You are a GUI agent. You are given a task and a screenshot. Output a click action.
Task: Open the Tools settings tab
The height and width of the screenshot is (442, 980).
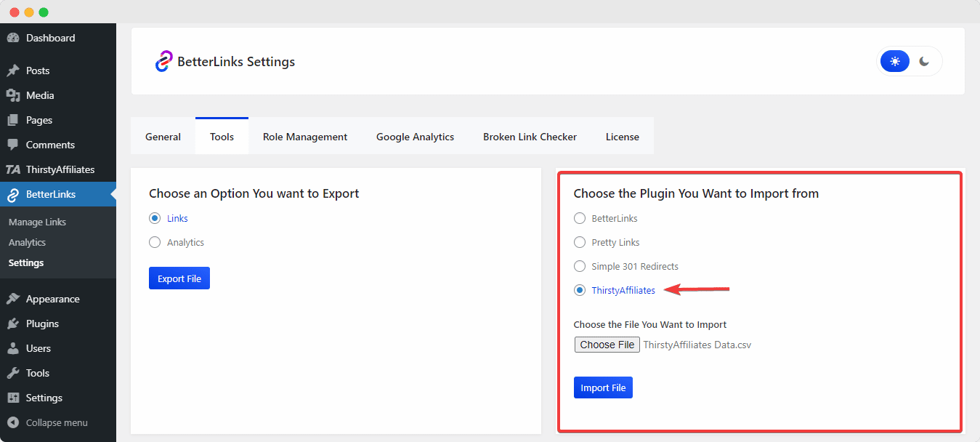[x=222, y=136]
